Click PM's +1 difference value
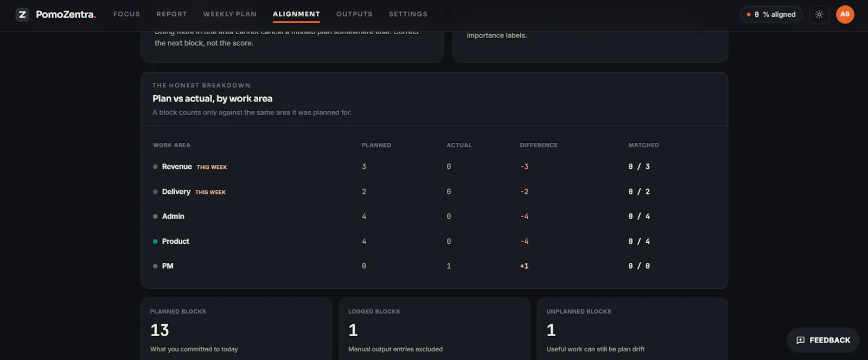Screen dimensions: 868x360 [x=524, y=266]
